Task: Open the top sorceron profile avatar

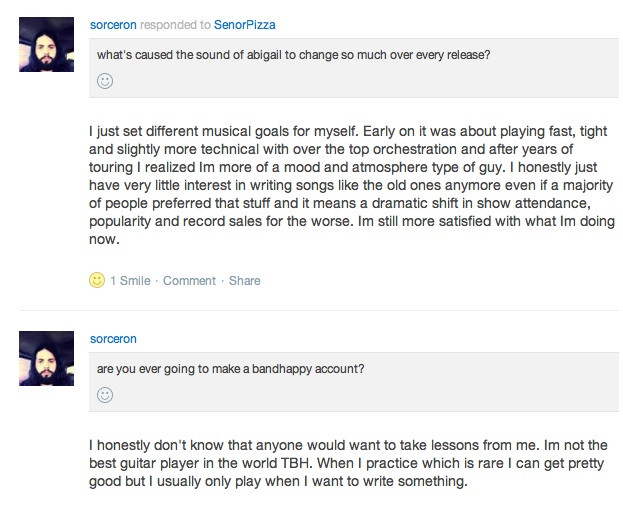Action: click(47, 44)
